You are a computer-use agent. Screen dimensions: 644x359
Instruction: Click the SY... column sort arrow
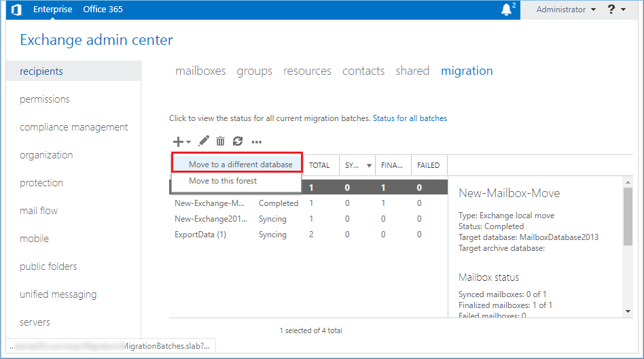pyautogui.click(x=369, y=165)
